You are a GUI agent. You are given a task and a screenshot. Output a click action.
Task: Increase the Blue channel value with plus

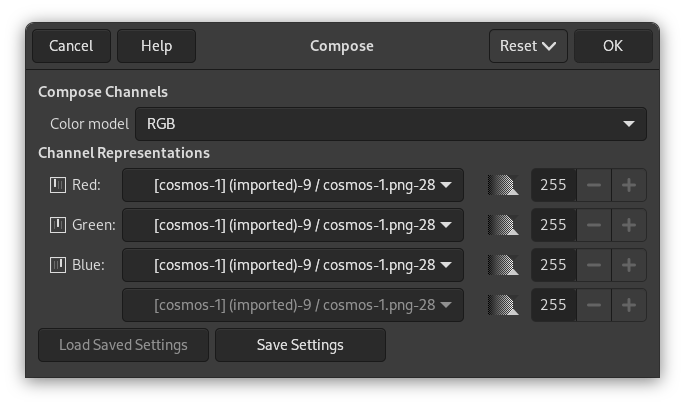click(x=629, y=265)
